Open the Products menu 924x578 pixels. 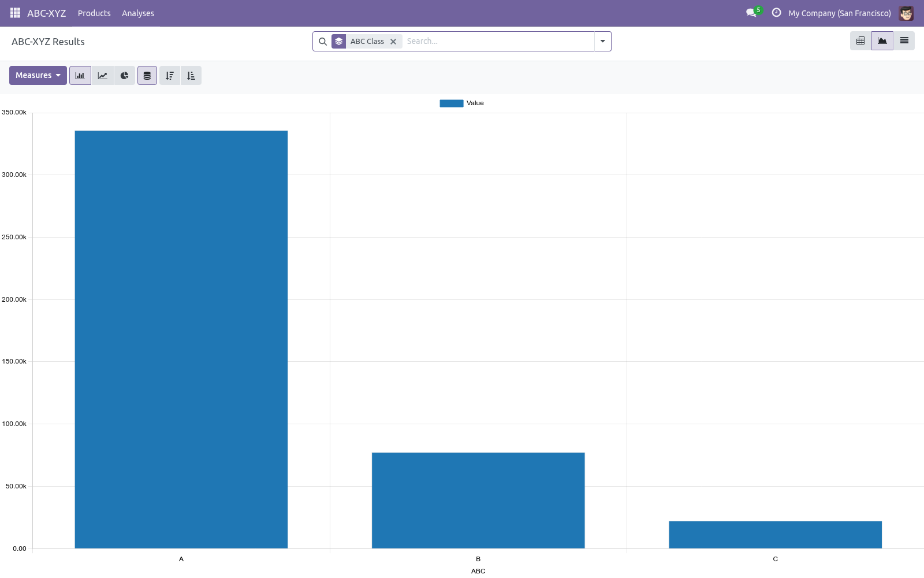click(94, 13)
